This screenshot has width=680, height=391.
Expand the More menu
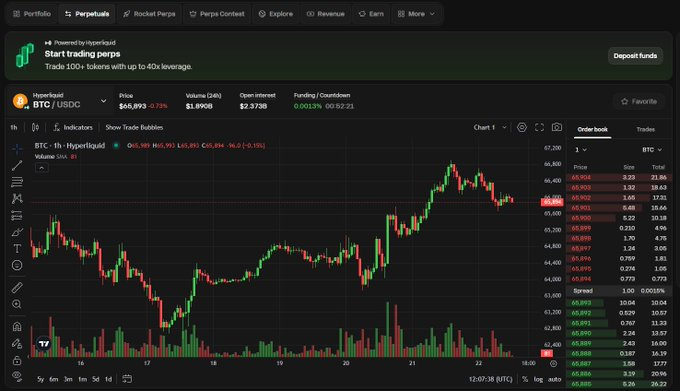click(416, 14)
